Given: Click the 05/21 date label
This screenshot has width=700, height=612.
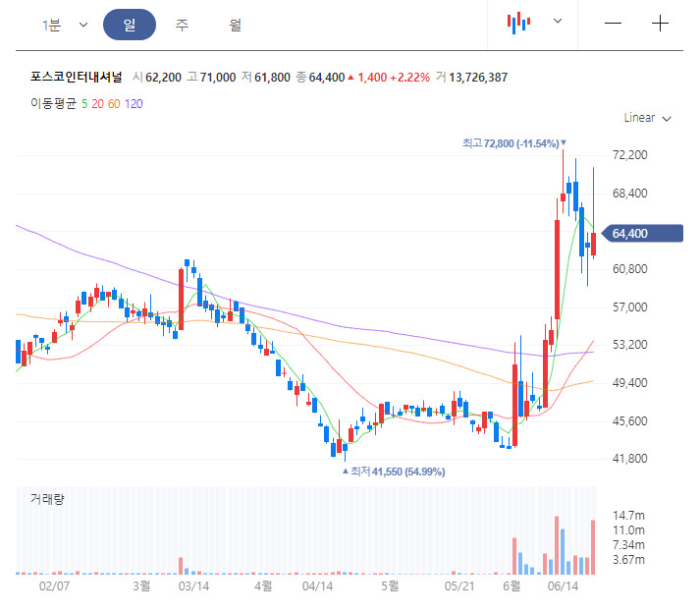Looking at the screenshot, I should [x=459, y=586].
